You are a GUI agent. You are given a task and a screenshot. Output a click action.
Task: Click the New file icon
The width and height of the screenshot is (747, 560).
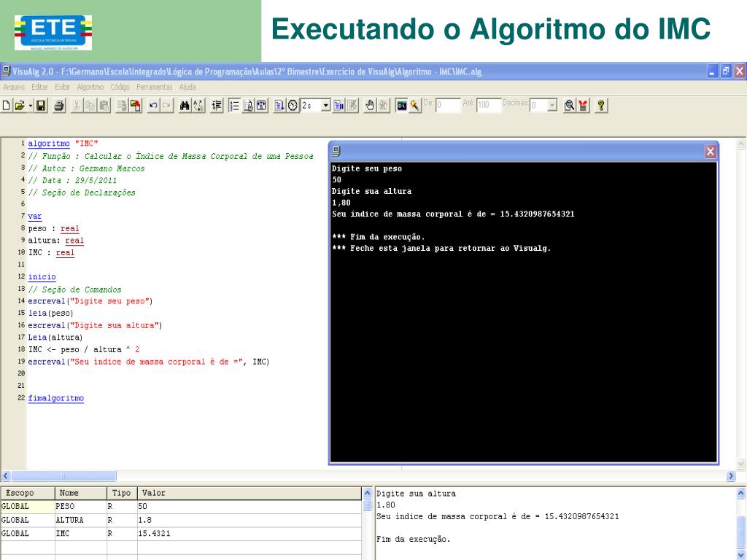pyautogui.click(x=6, y=105)
